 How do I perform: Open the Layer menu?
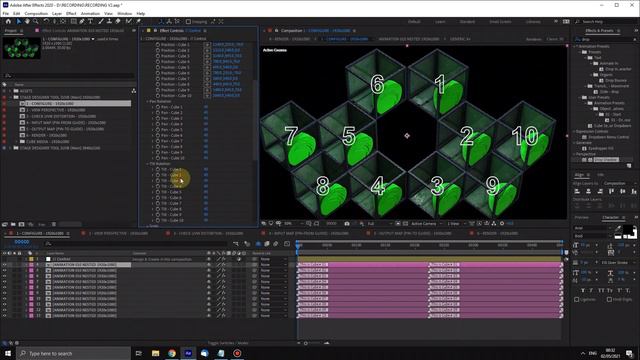click(x=57, y=13)
